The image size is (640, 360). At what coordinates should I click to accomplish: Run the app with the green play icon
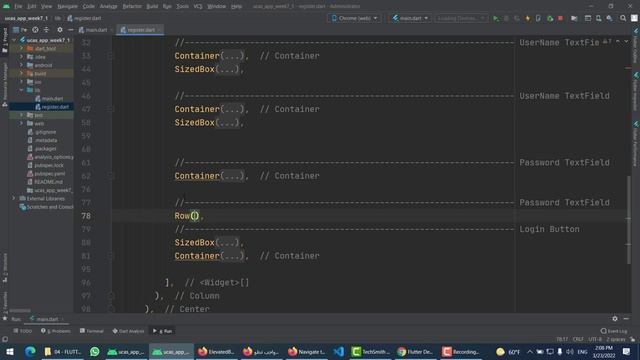click(x=496, y=18)
